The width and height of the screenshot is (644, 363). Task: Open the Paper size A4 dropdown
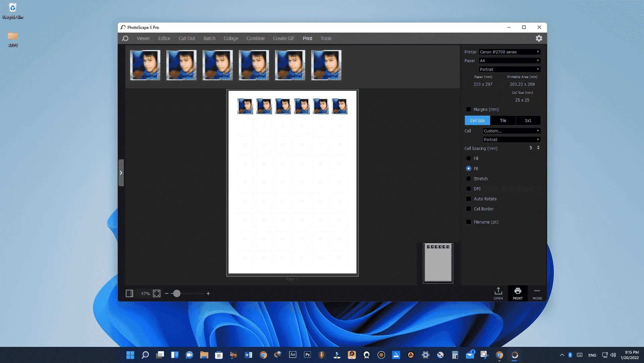point(509,61)
